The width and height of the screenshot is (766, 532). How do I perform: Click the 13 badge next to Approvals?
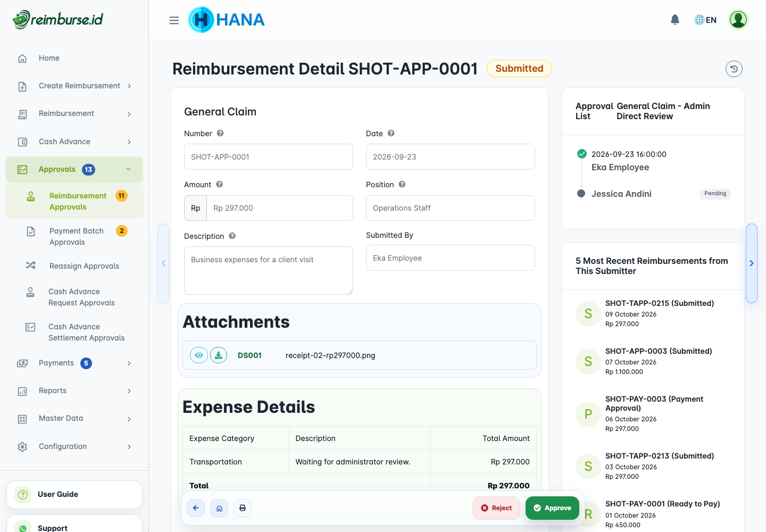pyautogui.click(x=88, y=170)
